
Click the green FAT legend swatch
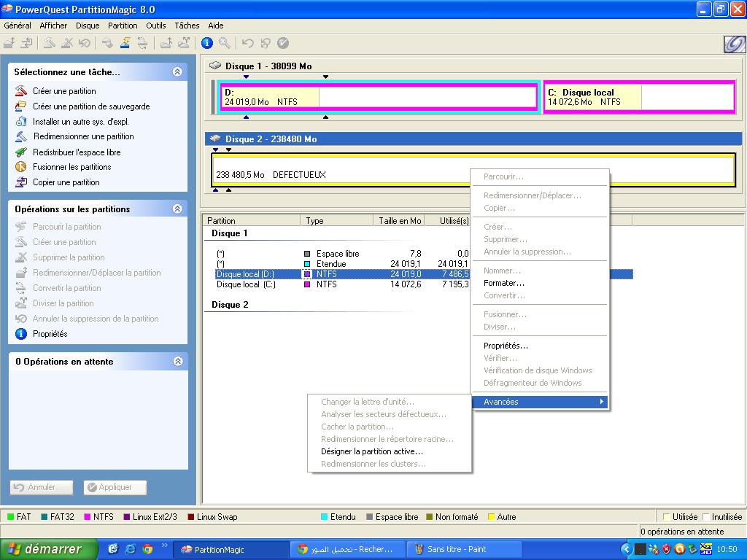tap(10, 517)
